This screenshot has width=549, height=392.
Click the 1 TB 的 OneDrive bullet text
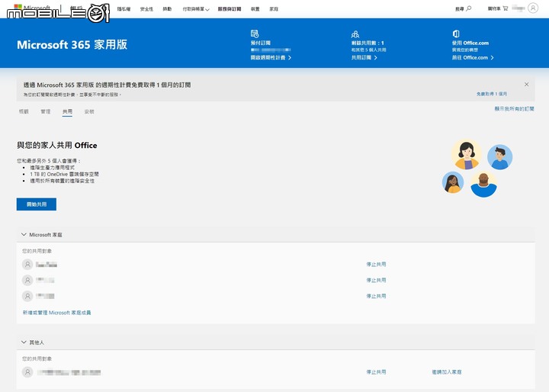click(64, 174)
